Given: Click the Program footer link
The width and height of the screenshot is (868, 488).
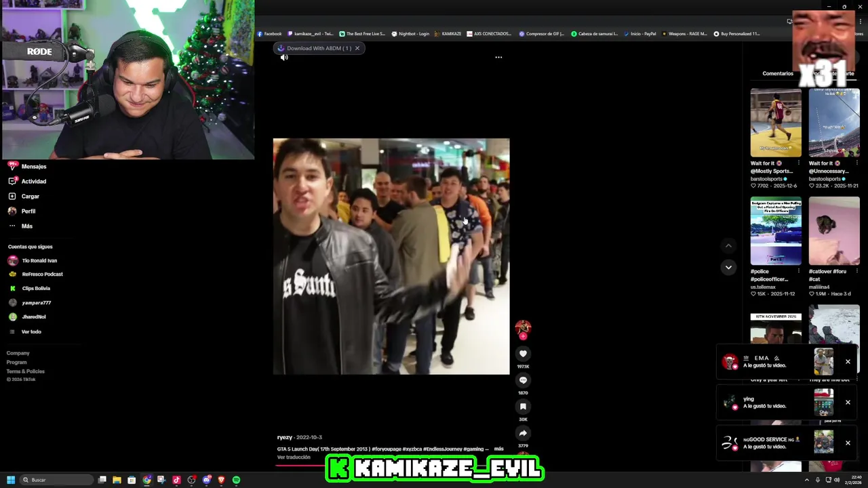Looking at the screenshot, I should pyautogui.click(x=17, y=362).
